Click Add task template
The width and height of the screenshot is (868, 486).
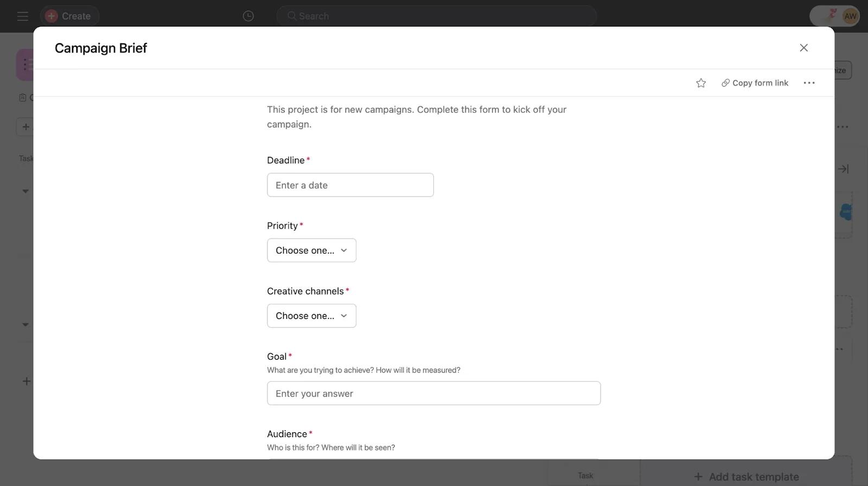746,477
